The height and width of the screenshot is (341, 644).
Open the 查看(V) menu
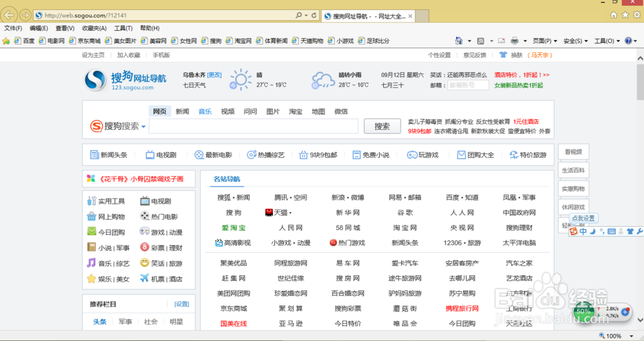[65, 28]
